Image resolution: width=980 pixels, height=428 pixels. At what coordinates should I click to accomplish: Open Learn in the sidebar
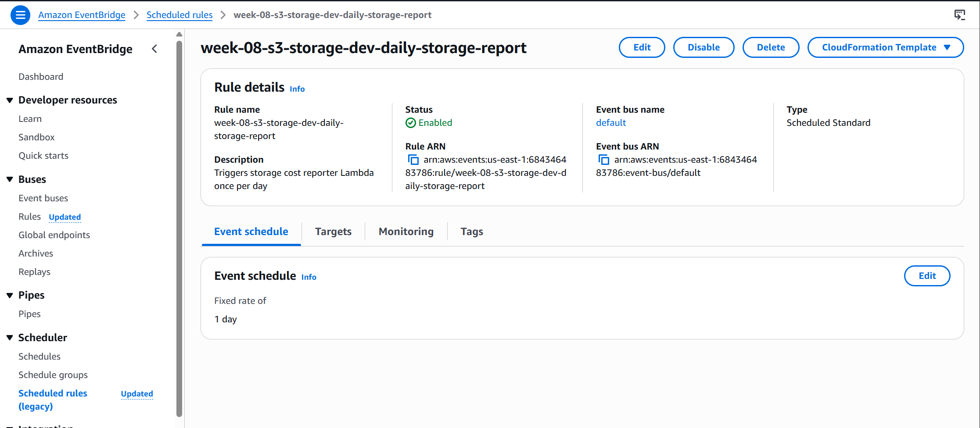30,119
